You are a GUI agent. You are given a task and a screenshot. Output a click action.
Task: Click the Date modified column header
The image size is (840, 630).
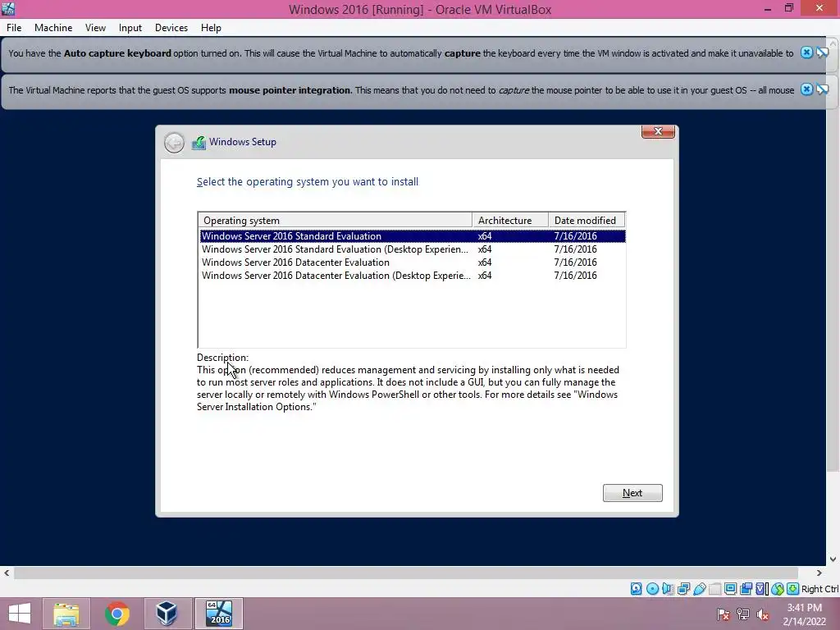tap(587, 220)
